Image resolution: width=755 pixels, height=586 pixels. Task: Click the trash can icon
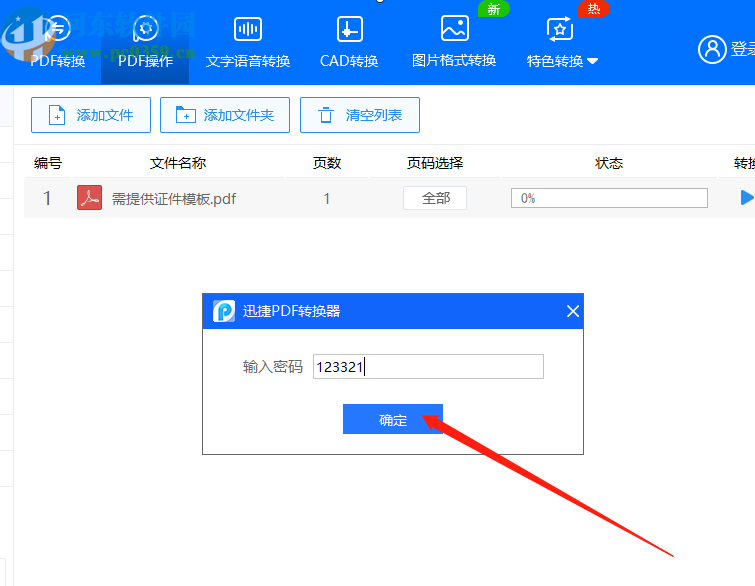pos(325,115)
